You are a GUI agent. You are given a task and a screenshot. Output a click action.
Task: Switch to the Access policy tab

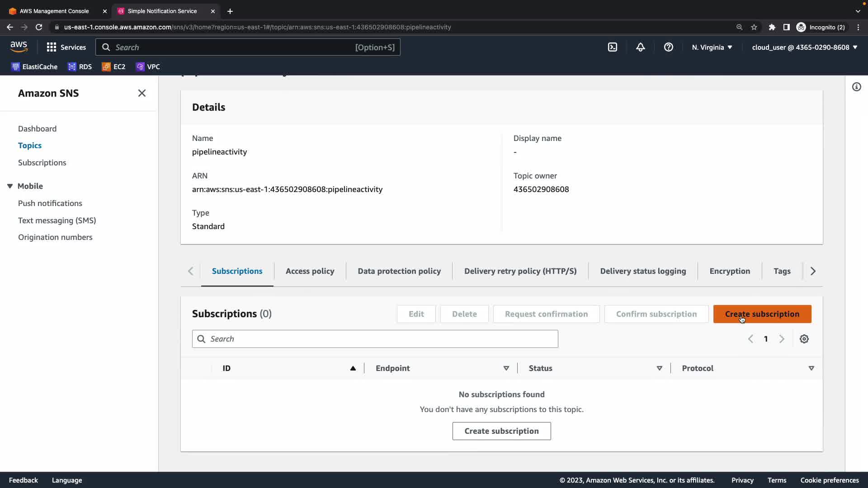[x=310, y=271]
